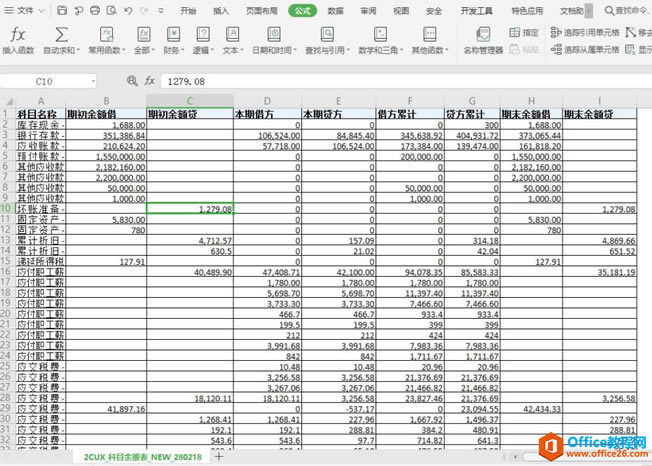The height and width of the screenshot is (466, 652).
Task: Select column C header
Action: tap(190, 101)
